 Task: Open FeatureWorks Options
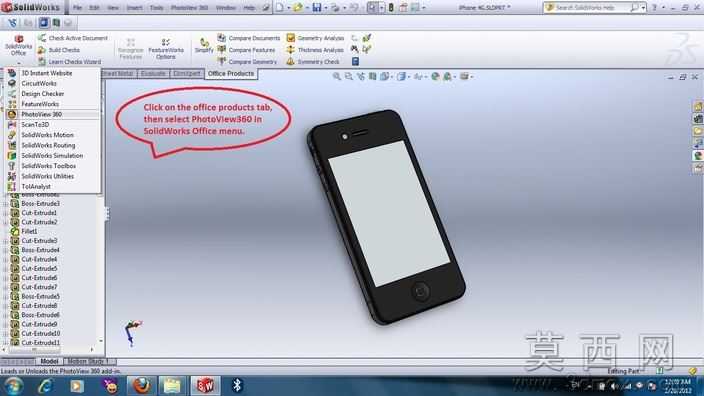point(166,48)
